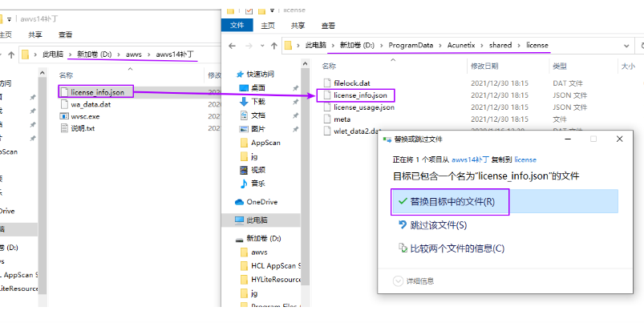This screenshot has height=323, width=644.
Task: Open address bar history dropdown in license window
Action: pos(626,46)
